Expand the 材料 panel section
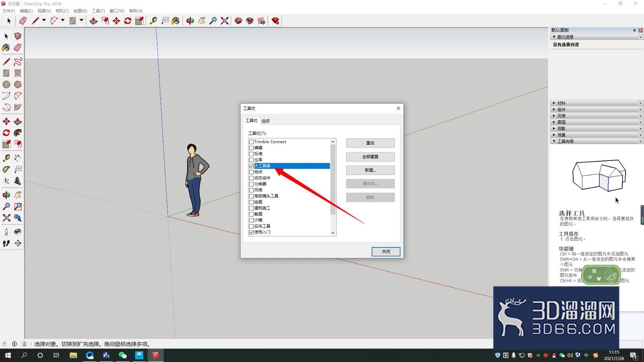Image resolution: width=644 pixels, height=362 pixels. 554,103
